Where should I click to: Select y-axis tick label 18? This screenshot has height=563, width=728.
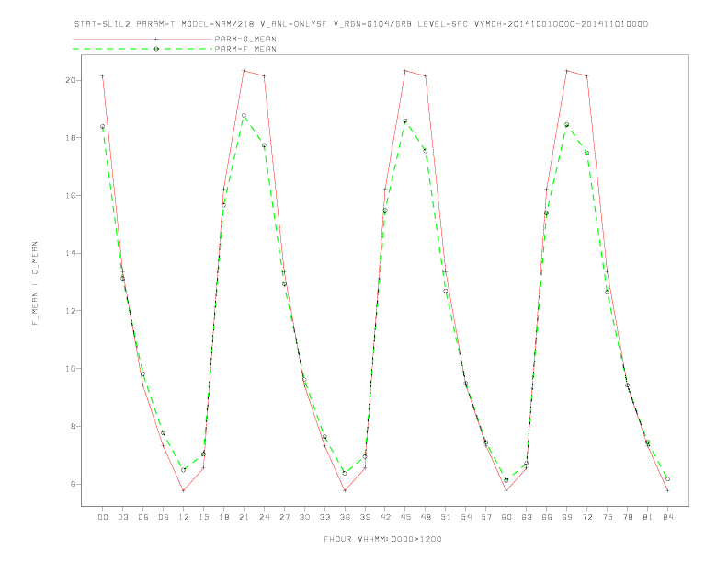click(71, 138)
